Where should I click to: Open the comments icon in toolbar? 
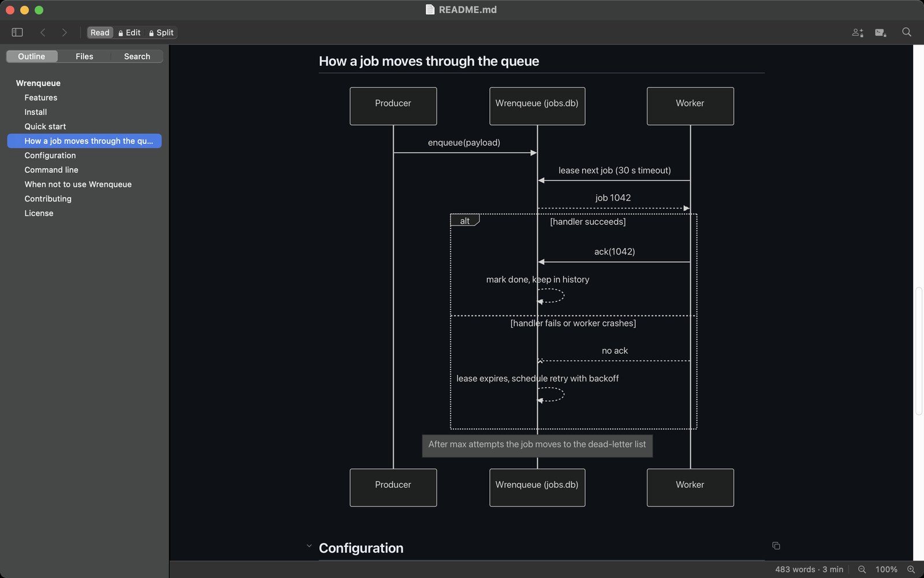(881, 32)
